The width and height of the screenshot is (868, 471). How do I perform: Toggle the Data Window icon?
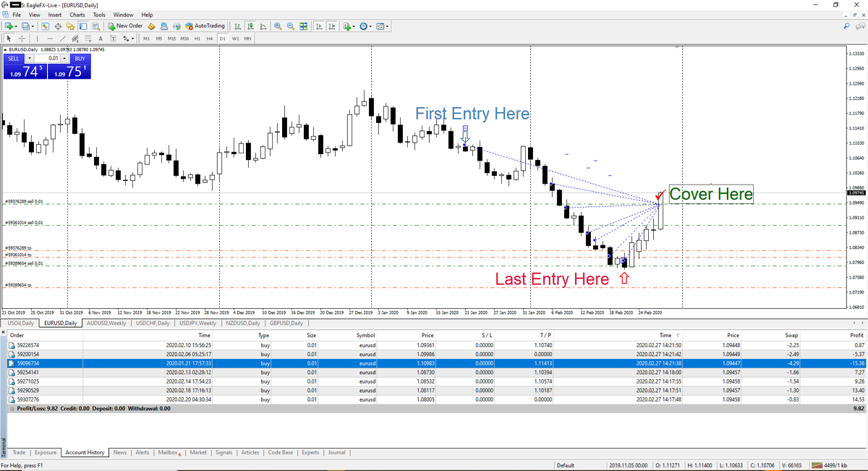click(58, 26)
